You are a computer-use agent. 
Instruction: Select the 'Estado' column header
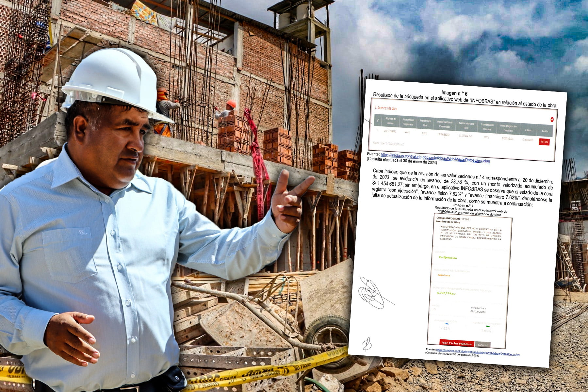point(528,130)
